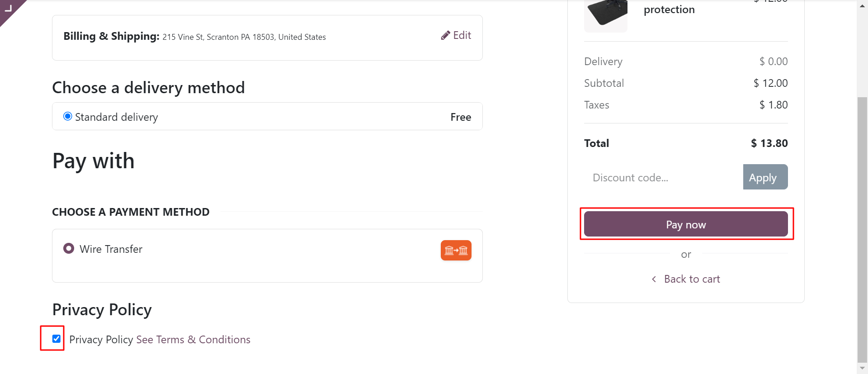Click the orange Wire Transfer bank icon
868x374 pixels.
[456, 250]
